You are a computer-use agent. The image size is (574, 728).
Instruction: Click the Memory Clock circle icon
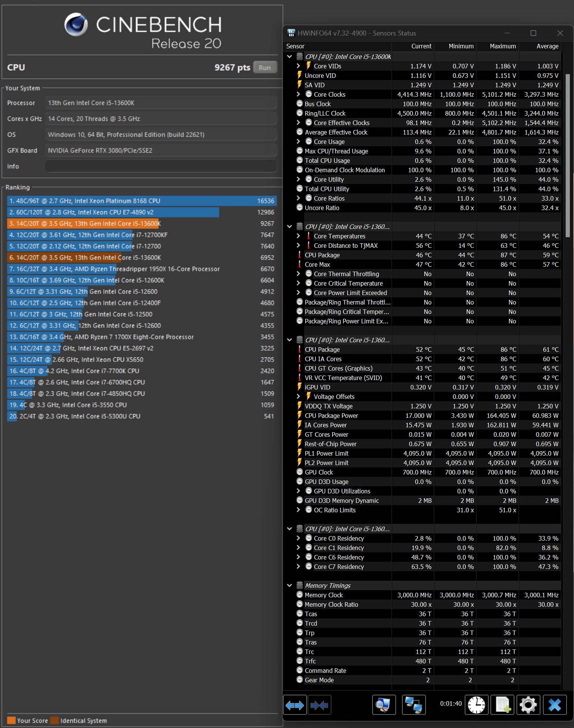pyautogui.click(x=300, y=595)
